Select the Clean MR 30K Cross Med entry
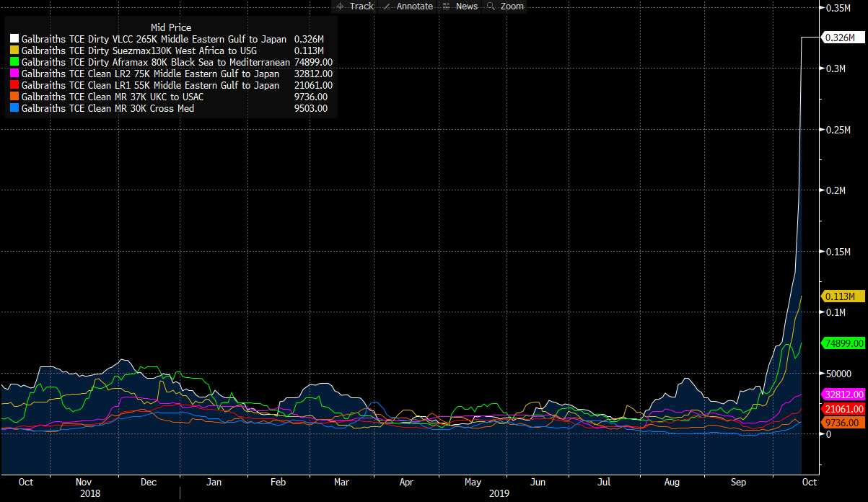The image size is (868, 502). pyautogui.click(x=108, y=108)
